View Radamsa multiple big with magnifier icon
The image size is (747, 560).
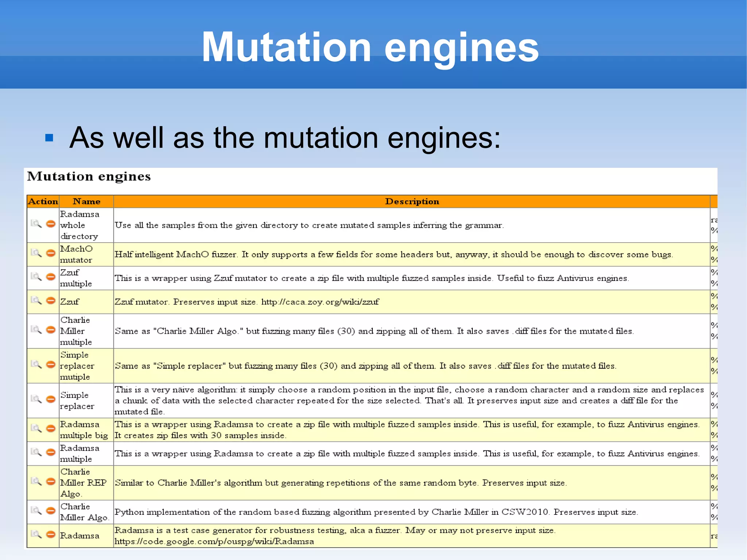[x=36, y=428]
